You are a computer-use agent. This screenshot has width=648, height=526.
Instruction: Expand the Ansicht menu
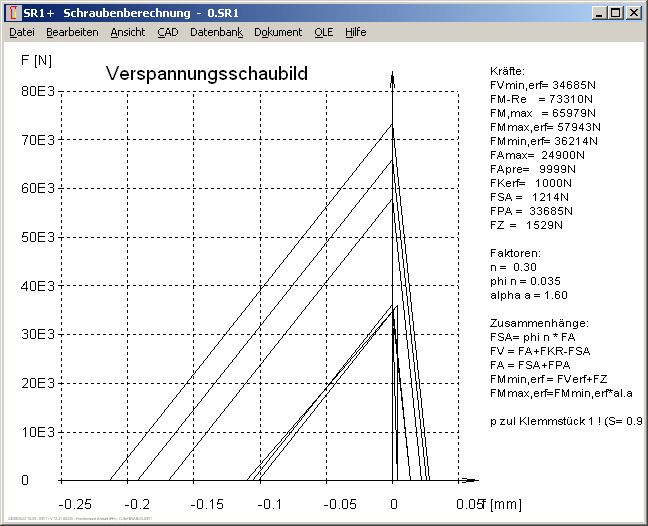click(128, 32)
